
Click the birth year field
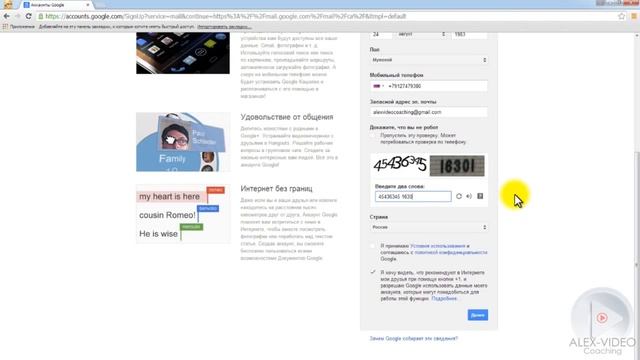[469, 34]
